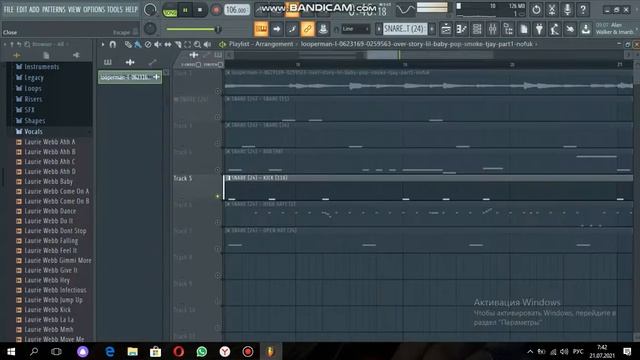Open the EDIT menu
Screen dimensions: 640x360
[22, 9]
